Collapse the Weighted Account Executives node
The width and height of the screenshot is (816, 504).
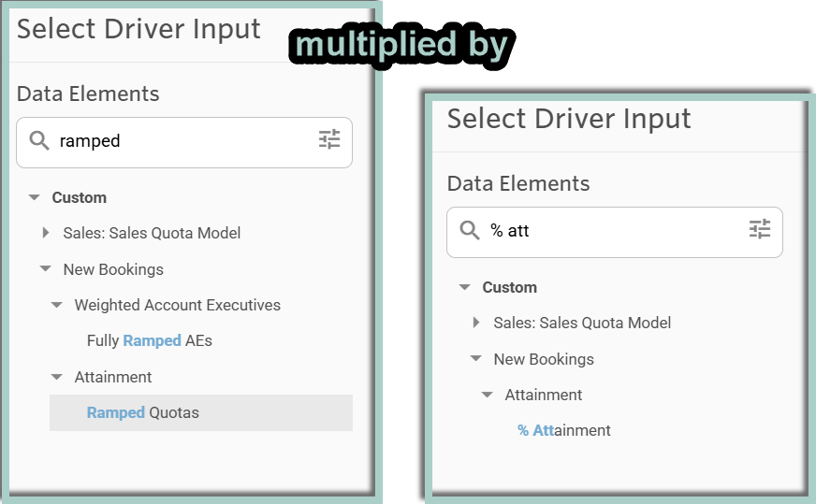click(57, 305)
